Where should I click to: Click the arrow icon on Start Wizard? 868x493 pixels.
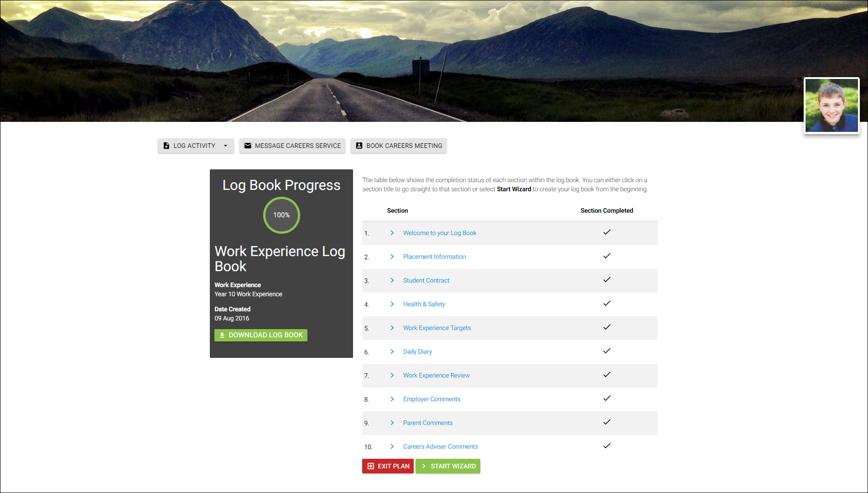(424, 466)
